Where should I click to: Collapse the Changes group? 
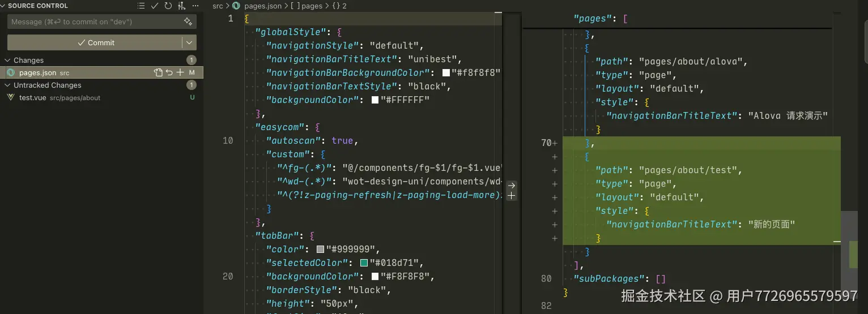coord(8,60)
